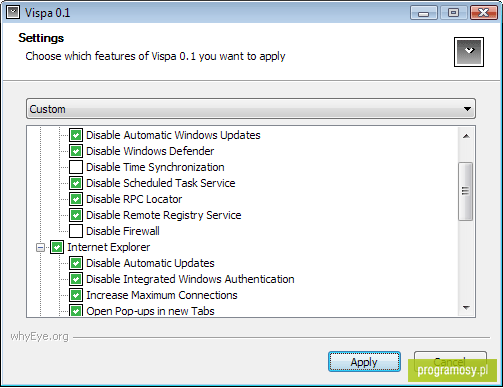Open the Custom preset dropdown
This screenshot has width=503, height=388.
(251, 109)
